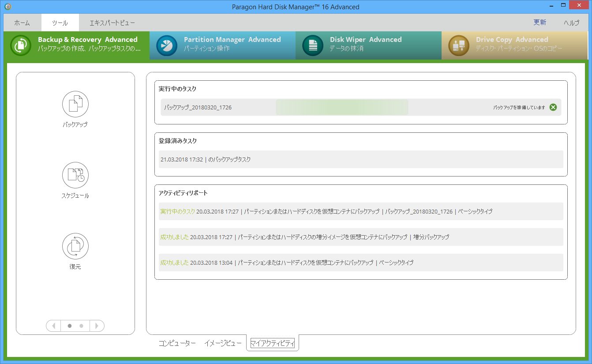Switch to the イメージビュー bottom tab

(x=223, y=343)
